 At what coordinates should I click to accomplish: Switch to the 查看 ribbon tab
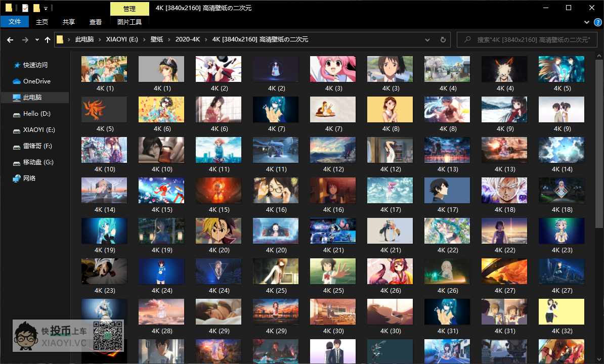point(96,22)
